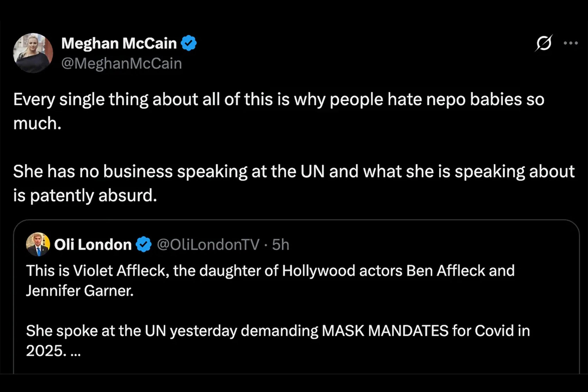
Task: Click the words "MASK MANDATES" in quoted post
Action: pos(385,331)
